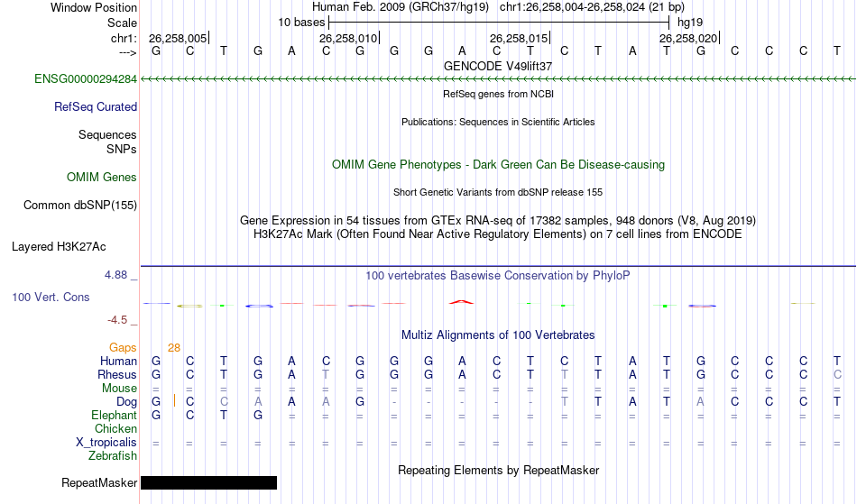Click Multiz Alignments of 100 Vertebrates title
The width and height of the screenshot is (857, 504).
(x=498, y=334)
